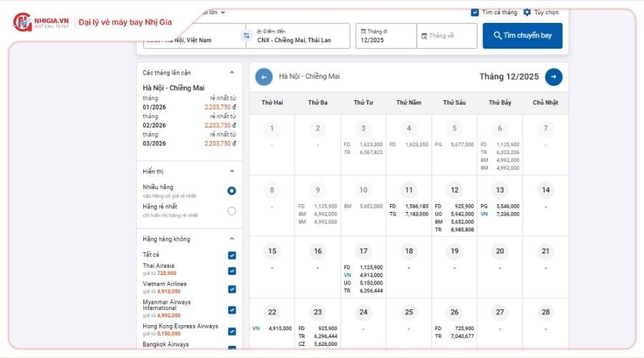Swap departure and destination airports
Viewport: 644px width, 358px height.
[246, 36]
